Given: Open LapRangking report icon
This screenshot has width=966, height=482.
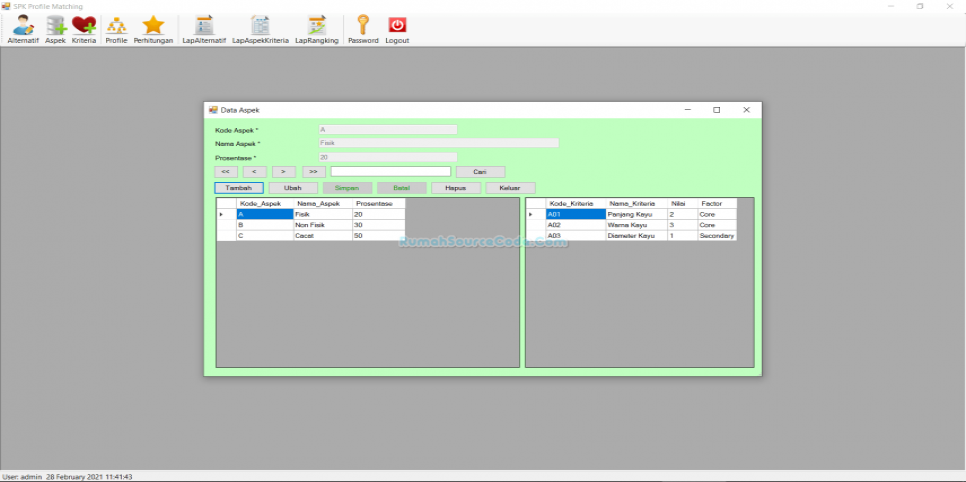Looking at the screenshot, I should coord(317,30).
